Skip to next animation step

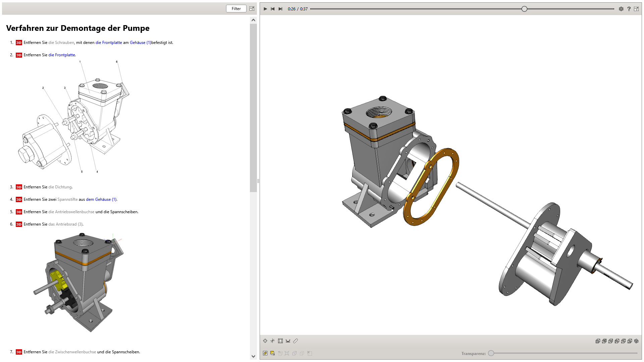[x=280, y=9]
